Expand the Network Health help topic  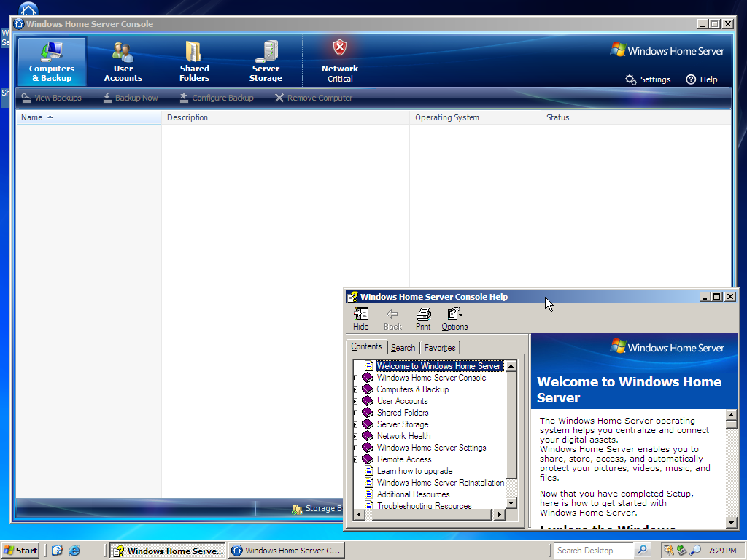355,436
